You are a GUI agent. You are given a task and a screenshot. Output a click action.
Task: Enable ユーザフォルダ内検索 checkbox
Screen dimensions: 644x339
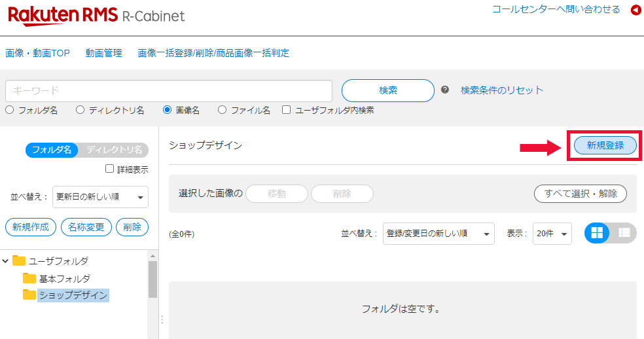pos(286,111)
